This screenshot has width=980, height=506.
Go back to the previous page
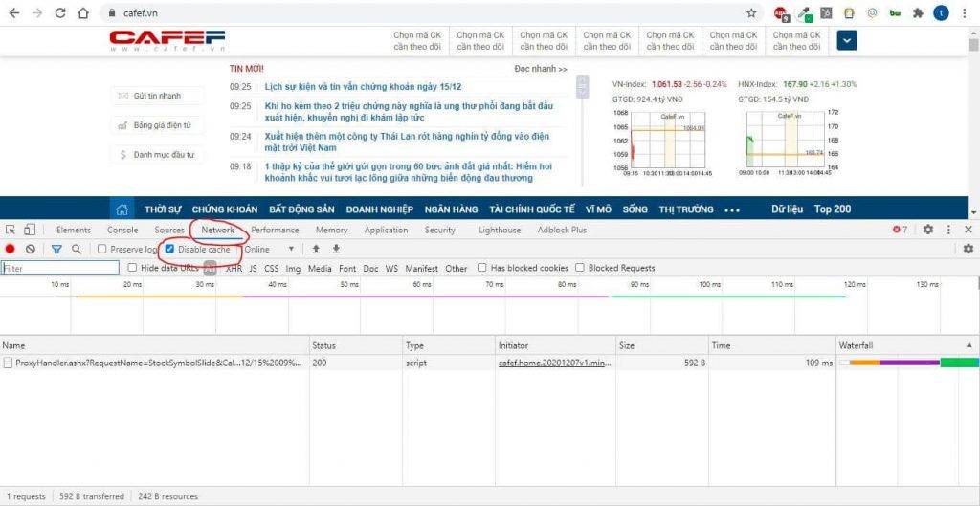click(13, 13)
